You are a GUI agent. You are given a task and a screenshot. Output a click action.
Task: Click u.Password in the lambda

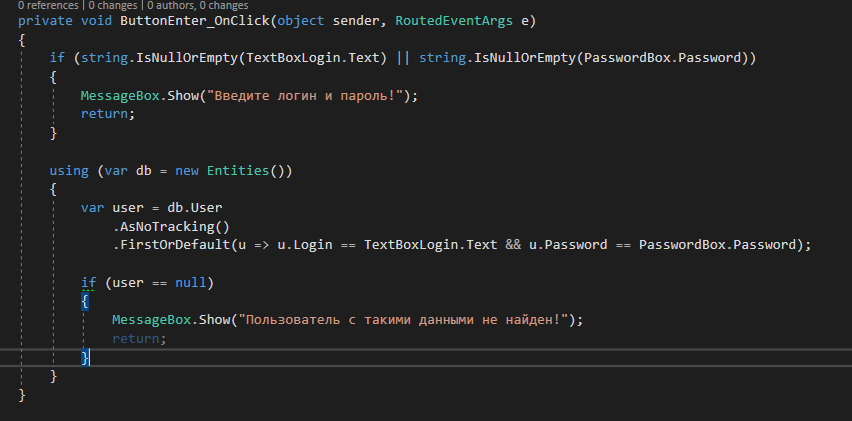point(568,245)
